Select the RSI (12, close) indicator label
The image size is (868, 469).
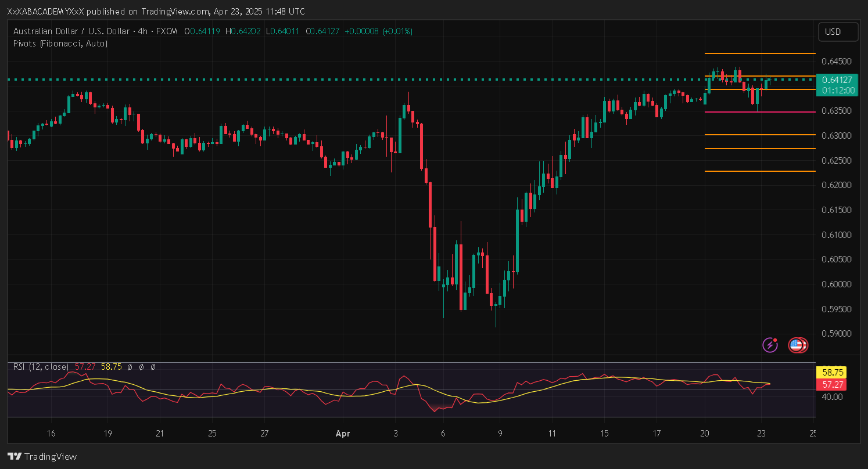click(x=41, y=367)
